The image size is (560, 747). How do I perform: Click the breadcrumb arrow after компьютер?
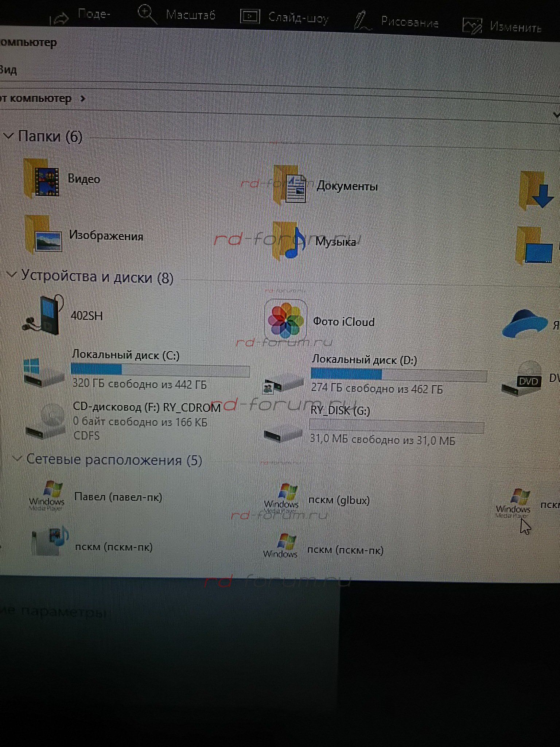[x=83, y=98]
